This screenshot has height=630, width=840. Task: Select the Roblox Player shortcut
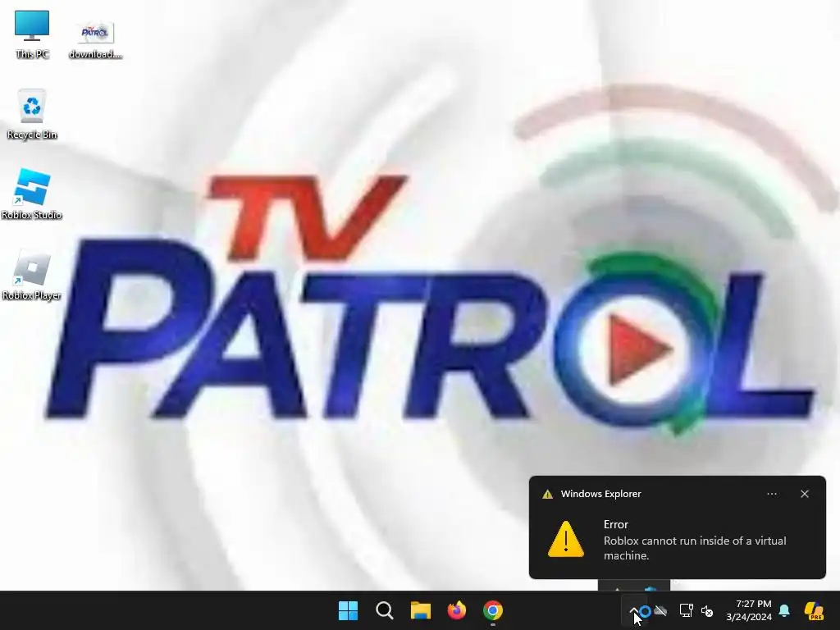[x=32, y=275]
